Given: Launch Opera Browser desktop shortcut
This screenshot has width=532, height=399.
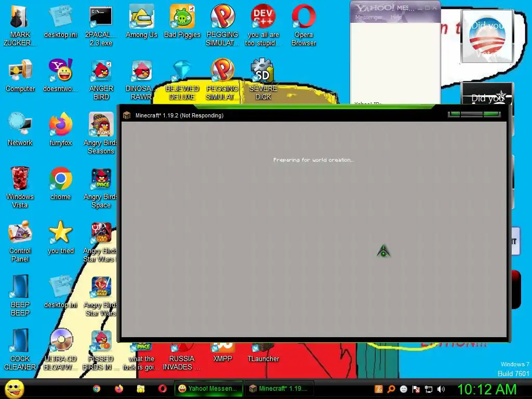Looking at the screenshot, I should tap(303, 25).
